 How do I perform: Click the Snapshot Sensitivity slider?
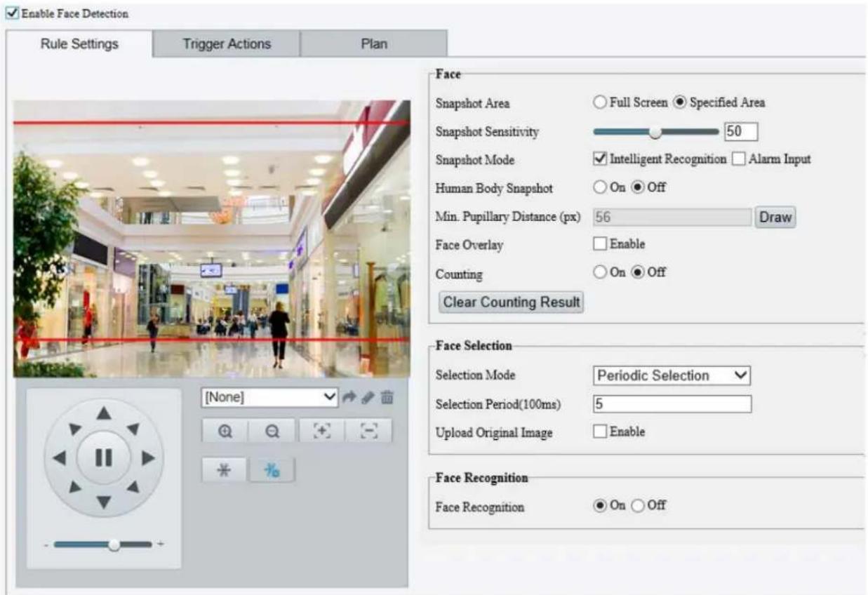[656, 131]
